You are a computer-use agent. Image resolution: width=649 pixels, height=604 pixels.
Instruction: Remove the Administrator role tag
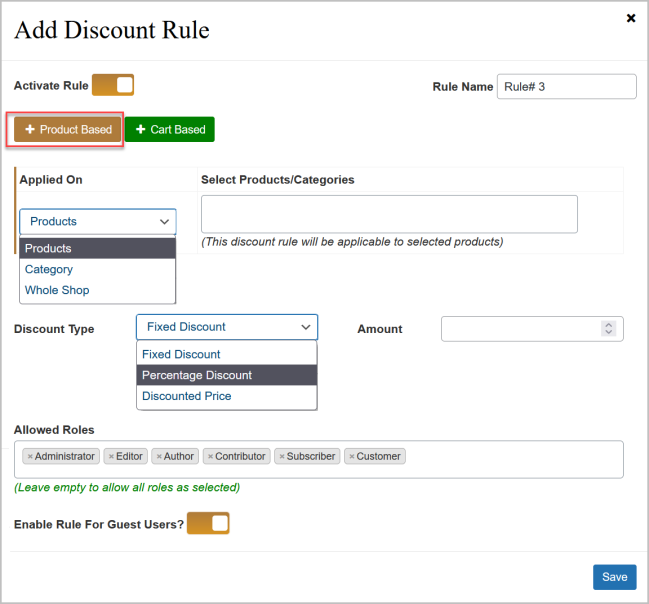pos(30,457)
